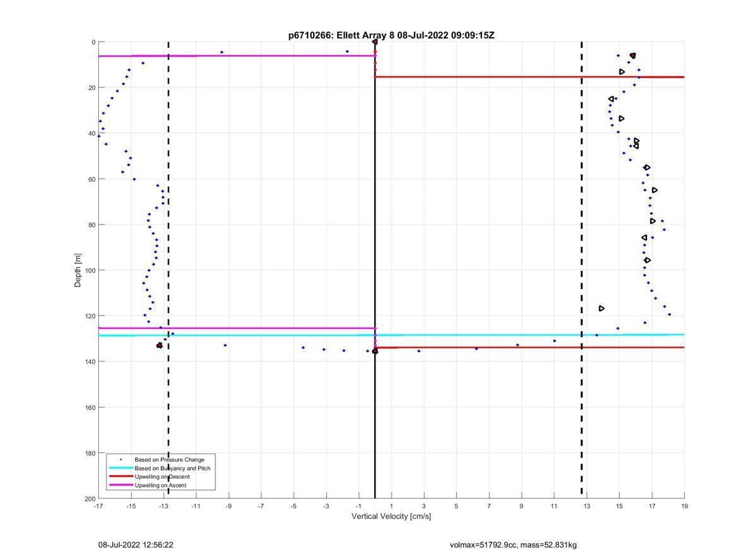The image size is (756, 560).
Task: Click the red line sample in the legend
Action: (120, 477)
